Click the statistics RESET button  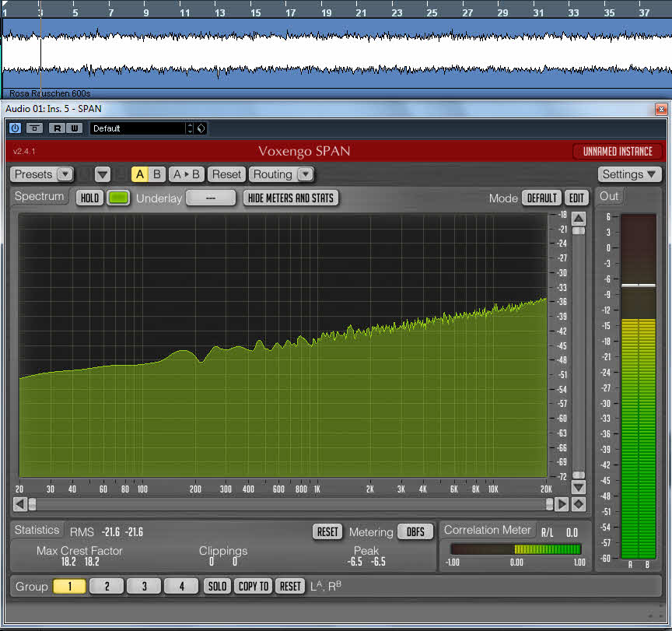pyautogui.click(x=327, y=532)
